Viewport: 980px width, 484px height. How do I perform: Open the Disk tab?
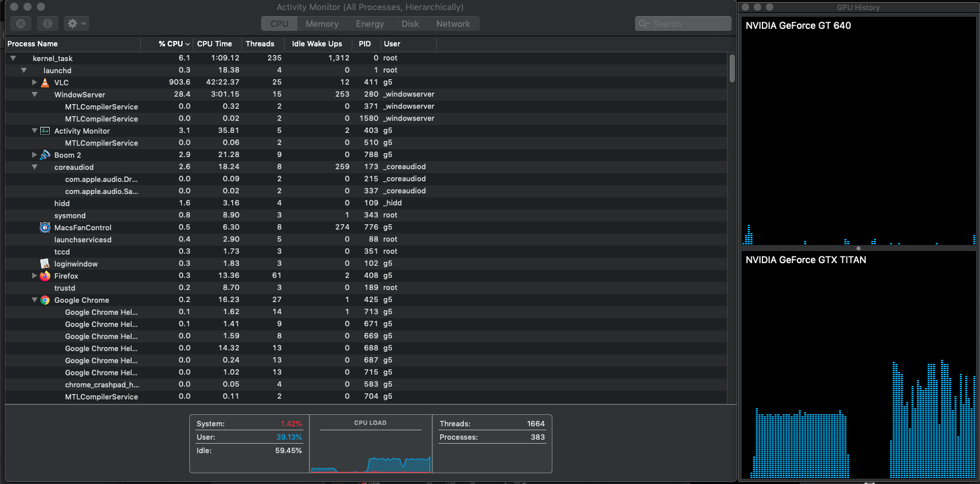pos(410,23)
